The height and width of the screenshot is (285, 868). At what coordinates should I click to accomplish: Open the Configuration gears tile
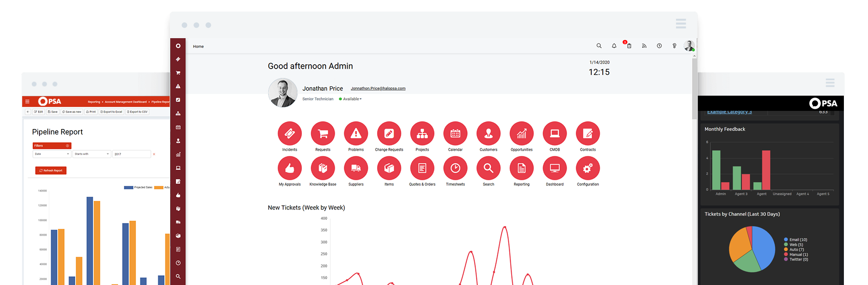pyautogui.click(x=588, y=168)
